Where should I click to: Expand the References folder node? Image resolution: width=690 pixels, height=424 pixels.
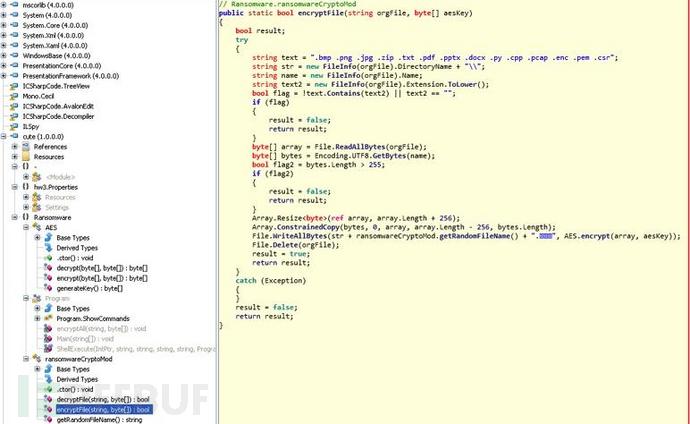tap(15, 146)
